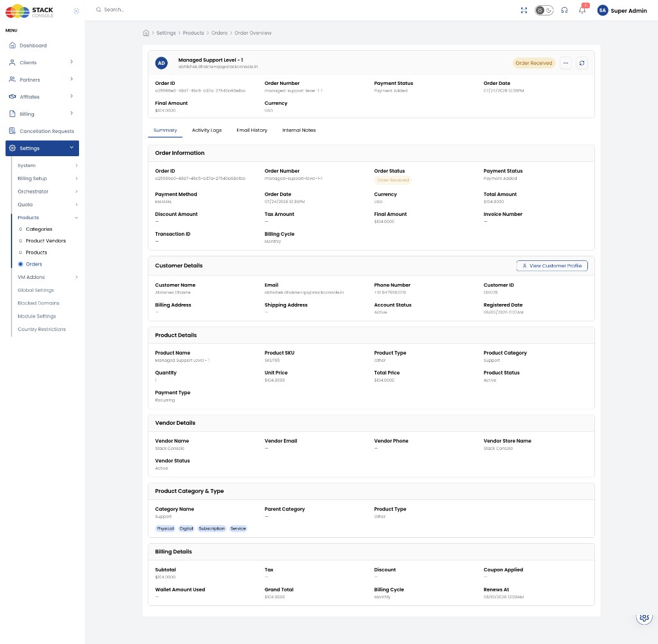Click the Cancellation Requests icon

click(12, 131)
